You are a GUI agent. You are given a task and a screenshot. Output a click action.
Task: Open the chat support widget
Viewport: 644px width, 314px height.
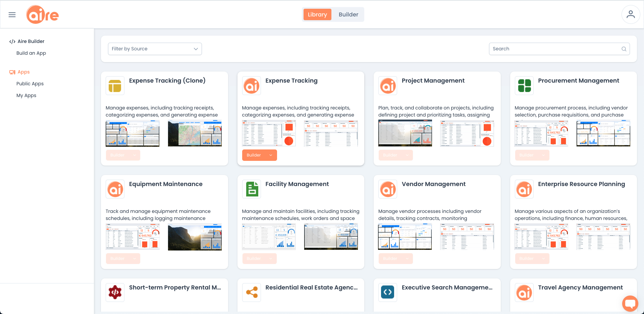click(x=630, y=303)
